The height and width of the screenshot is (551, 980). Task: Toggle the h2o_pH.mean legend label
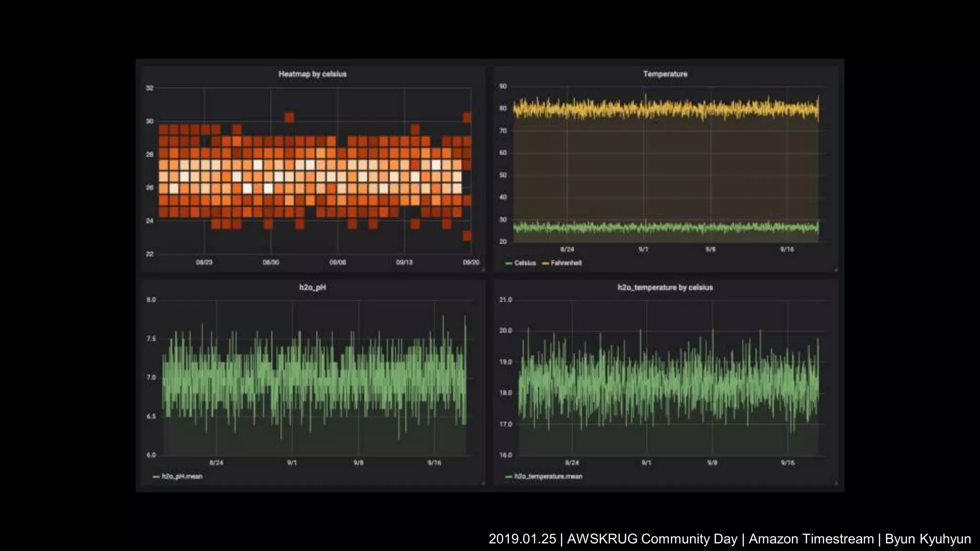click(182, 476)
